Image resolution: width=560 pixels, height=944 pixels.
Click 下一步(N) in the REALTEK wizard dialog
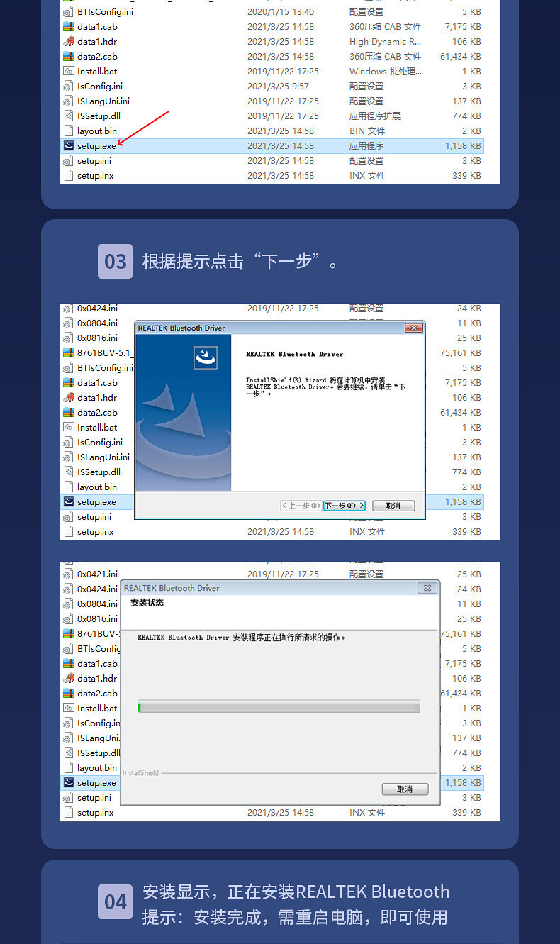point(345,506)
